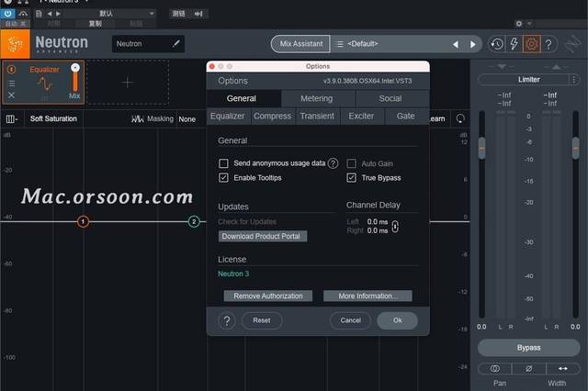Image resolution: width=588 pixels, height=391 pixels.
Task: Click the host preset file icon
Action: coord(39,14)
